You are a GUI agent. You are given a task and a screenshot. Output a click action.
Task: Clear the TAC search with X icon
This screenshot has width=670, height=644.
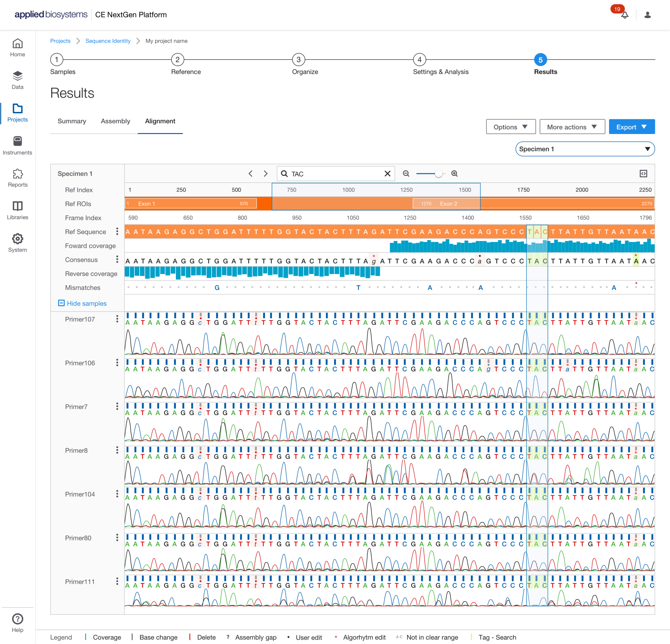pyautogui.click(x=387, y=174)
